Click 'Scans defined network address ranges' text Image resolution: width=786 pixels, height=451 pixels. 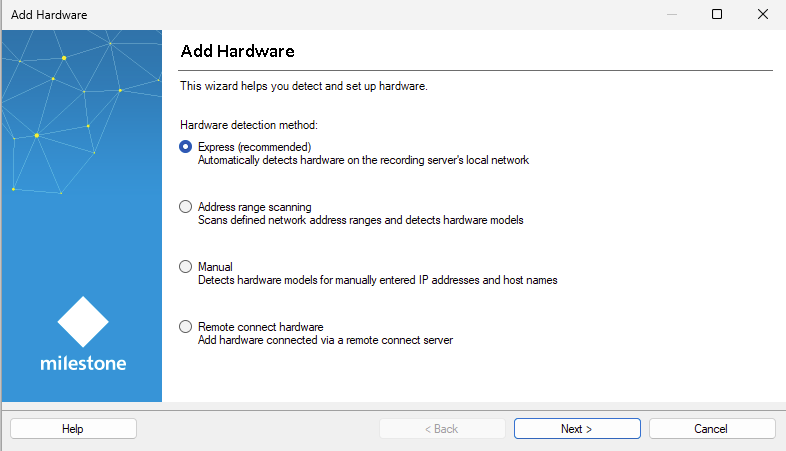(x=360, y=220)
